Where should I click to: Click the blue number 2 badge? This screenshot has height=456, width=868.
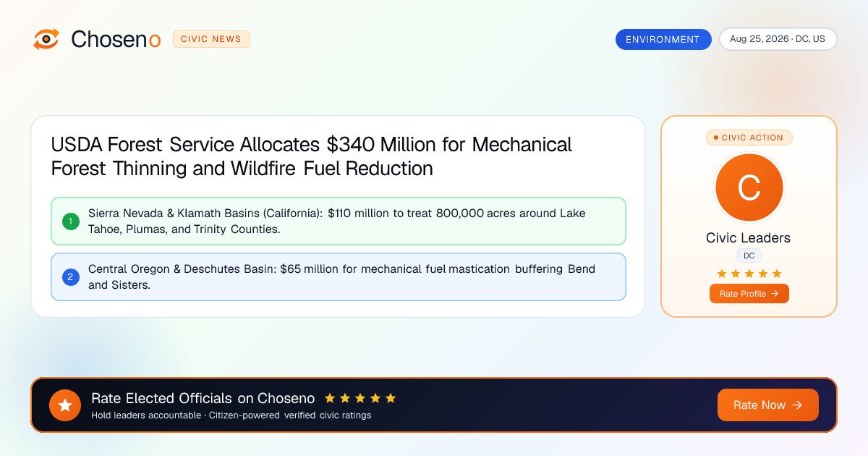point(71,276)
